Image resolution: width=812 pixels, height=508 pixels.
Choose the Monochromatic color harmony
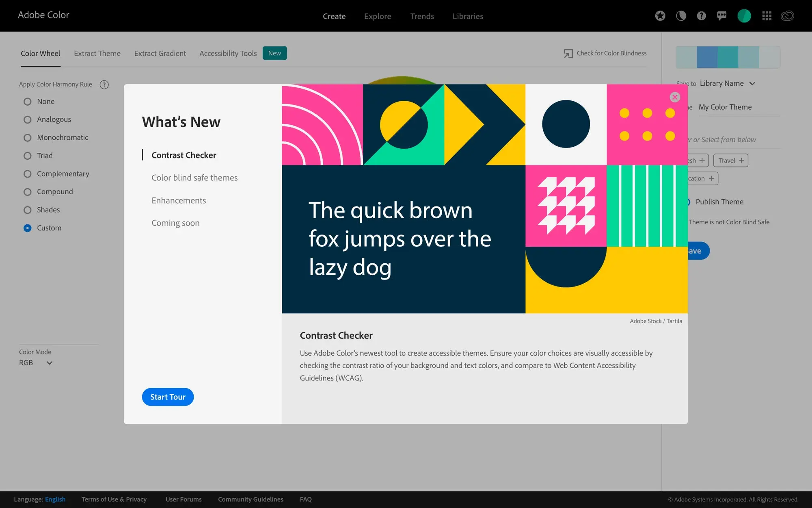(x=63, y=137)
